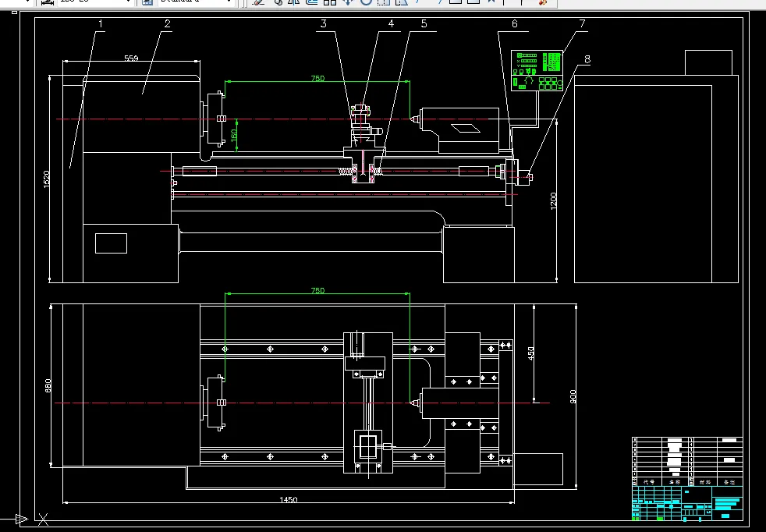Select the 750 dimension in the top view
This screenshot has width=766, height=532.
[x=317, y=291]
